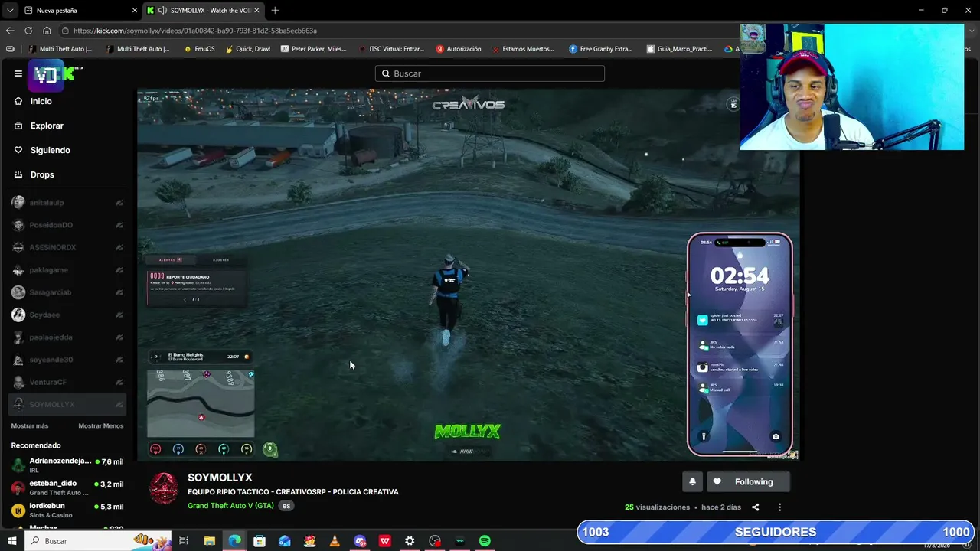Open recommended channel esteban_dido
980x551 pixels.
point(67,487)
